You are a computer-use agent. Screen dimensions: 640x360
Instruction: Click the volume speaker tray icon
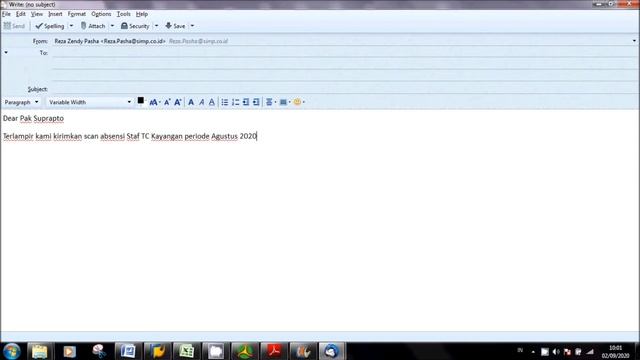pos(556,351)
